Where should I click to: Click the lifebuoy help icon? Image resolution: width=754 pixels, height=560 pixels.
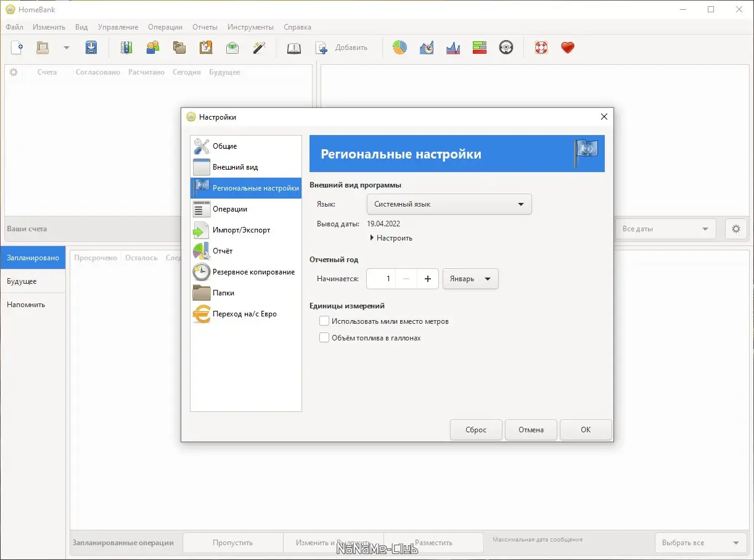tap(541, 47)
